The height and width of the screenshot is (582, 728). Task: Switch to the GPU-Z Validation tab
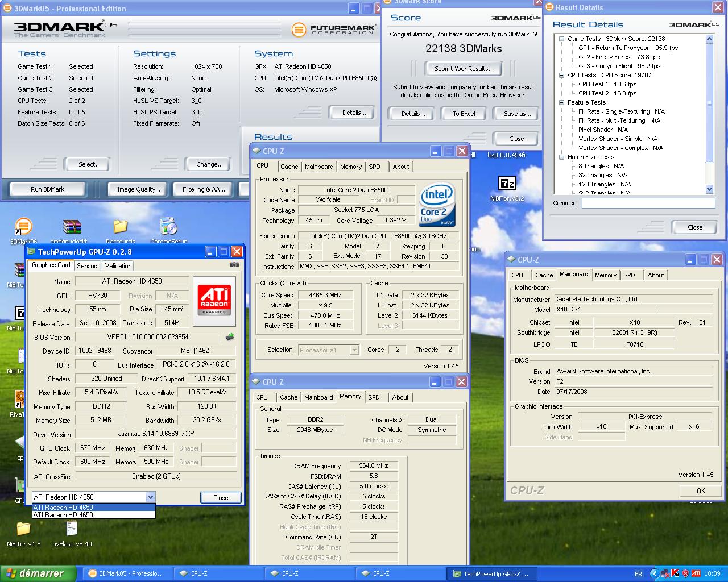point(118,265)
